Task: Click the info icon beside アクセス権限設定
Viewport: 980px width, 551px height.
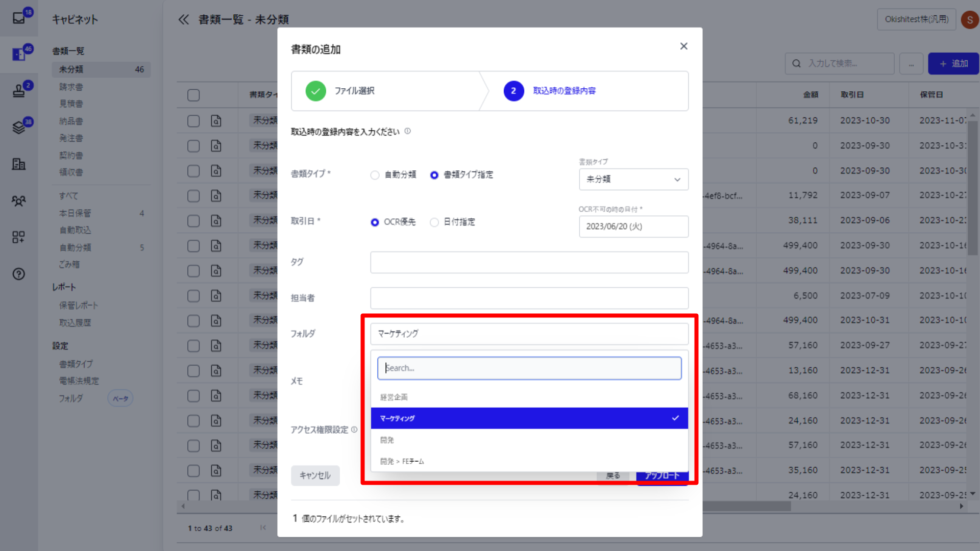Action: 354,430
